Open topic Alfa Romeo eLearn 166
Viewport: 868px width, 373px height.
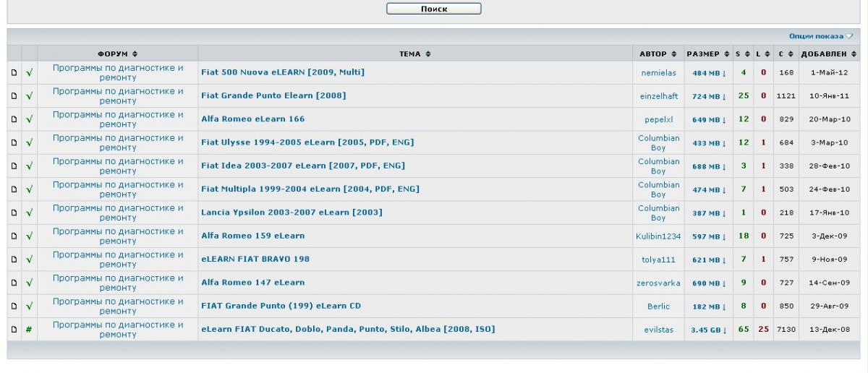252,119
